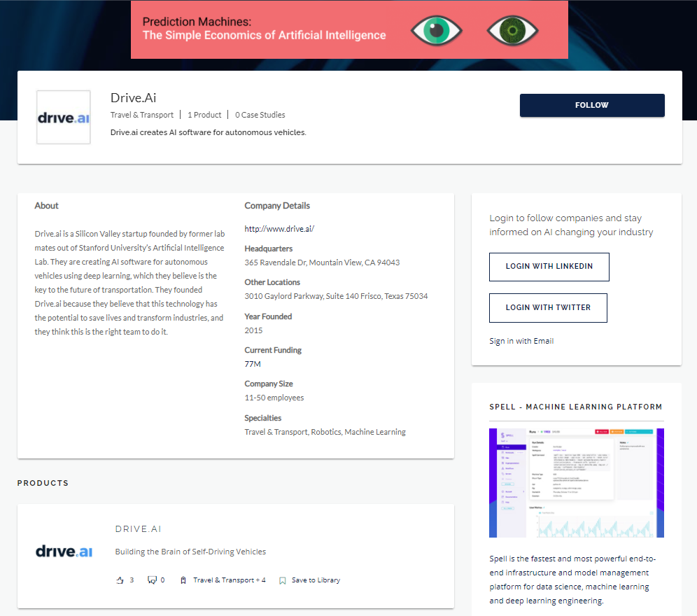Click the Spell - Machine Learning Platform heading
Screen dimensions: 697x616
tap(575, 407)
